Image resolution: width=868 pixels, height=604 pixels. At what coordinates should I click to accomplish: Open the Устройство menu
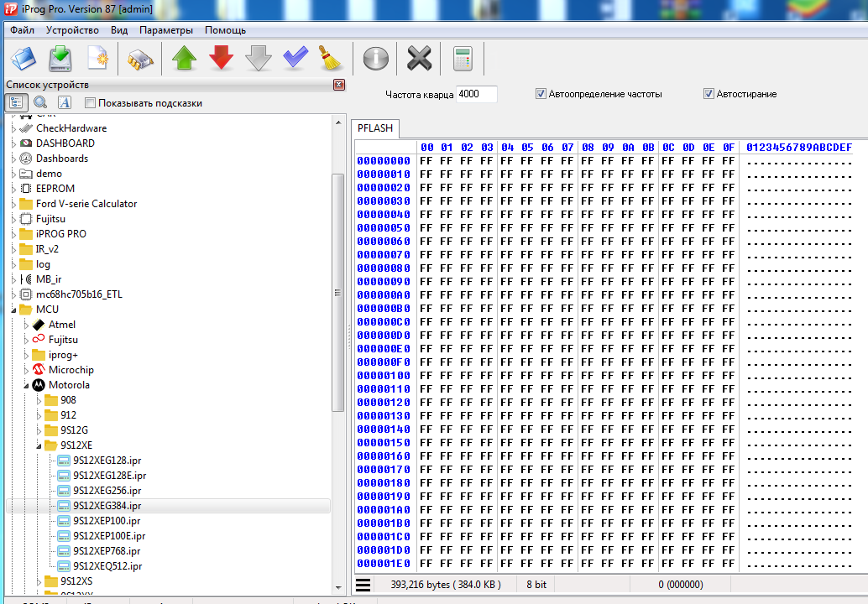point(72,30)
